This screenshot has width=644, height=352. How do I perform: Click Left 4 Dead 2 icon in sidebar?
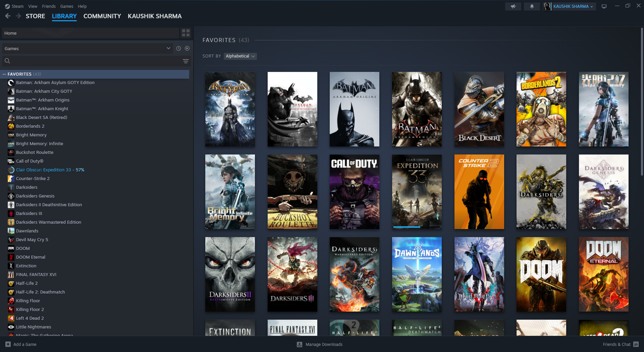click(11, 318)
